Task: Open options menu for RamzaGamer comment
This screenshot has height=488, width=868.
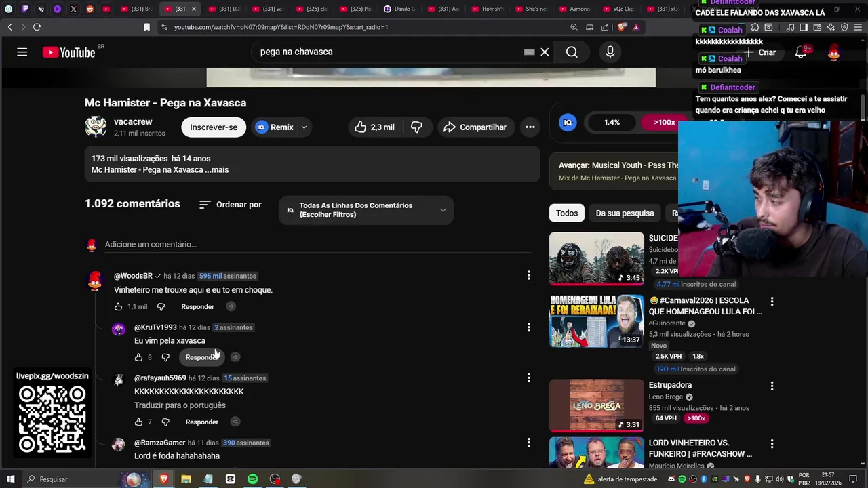Action: (529, 443)
